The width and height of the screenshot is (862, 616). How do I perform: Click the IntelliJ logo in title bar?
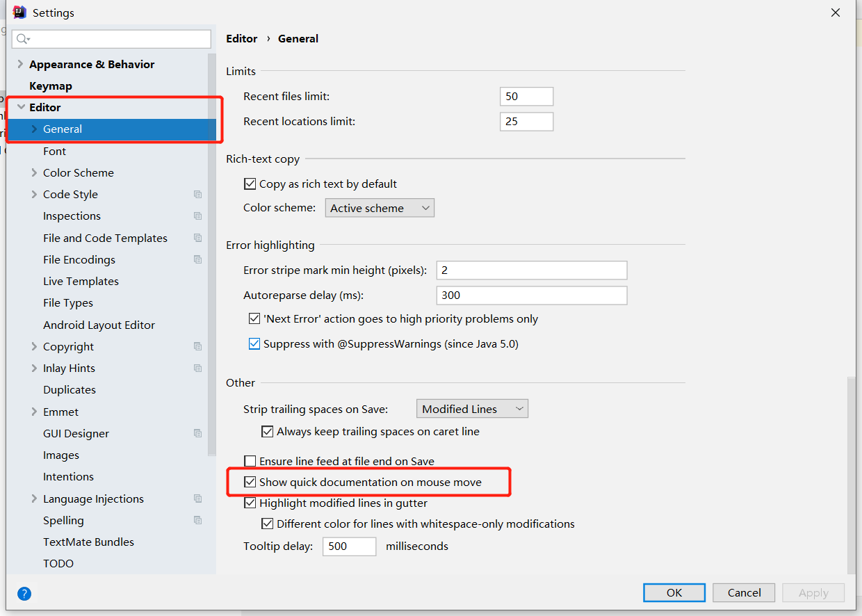(19, 13)
